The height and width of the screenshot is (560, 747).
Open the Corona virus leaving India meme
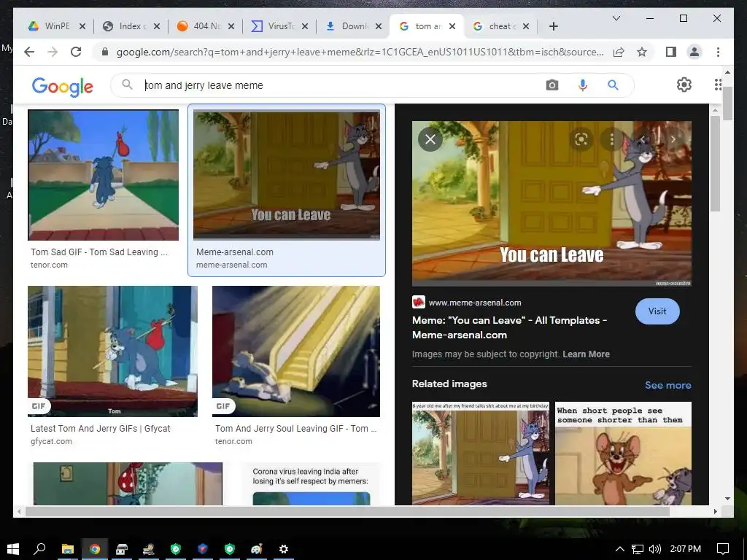point(311,483)
